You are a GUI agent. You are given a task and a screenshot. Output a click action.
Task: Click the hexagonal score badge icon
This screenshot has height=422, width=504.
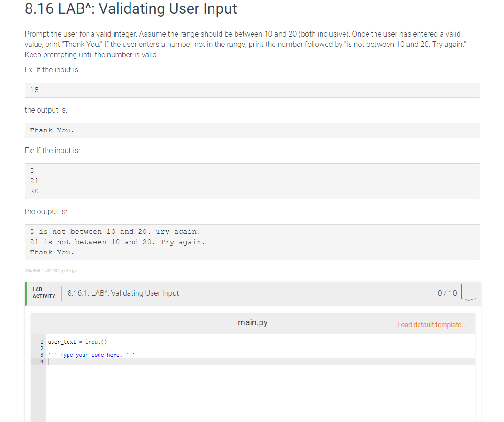469,293
